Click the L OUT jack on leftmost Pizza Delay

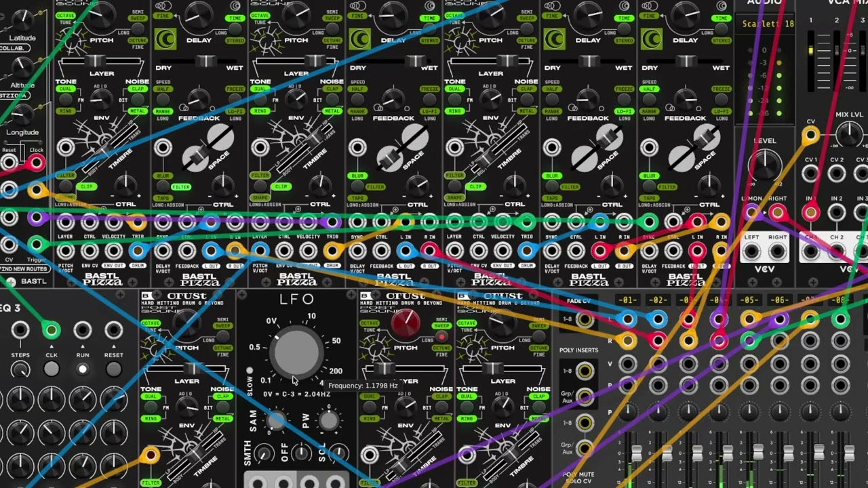(211, 251)
